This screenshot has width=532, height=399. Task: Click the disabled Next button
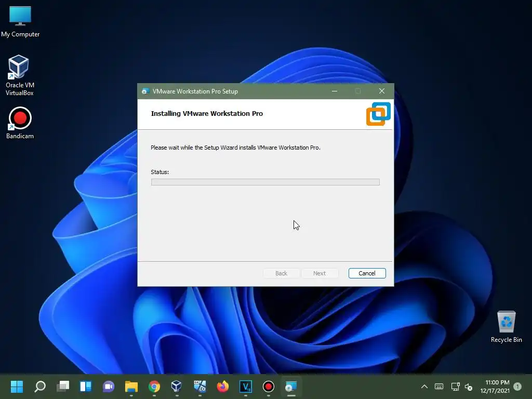(320, 273)
